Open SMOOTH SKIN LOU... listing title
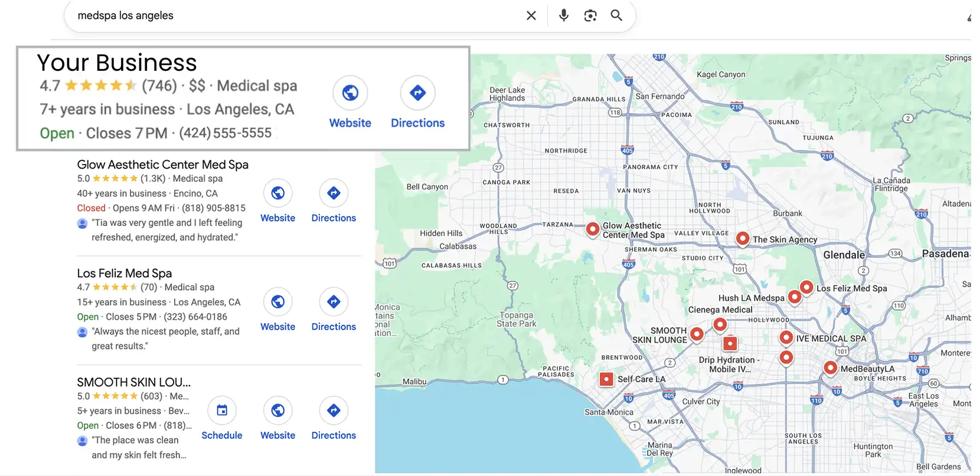The height and width of the screenshot is (476, 980). pos(133,382)
